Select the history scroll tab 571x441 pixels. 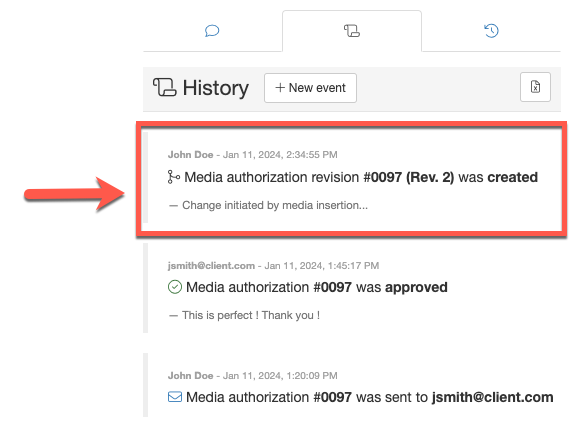352,31
